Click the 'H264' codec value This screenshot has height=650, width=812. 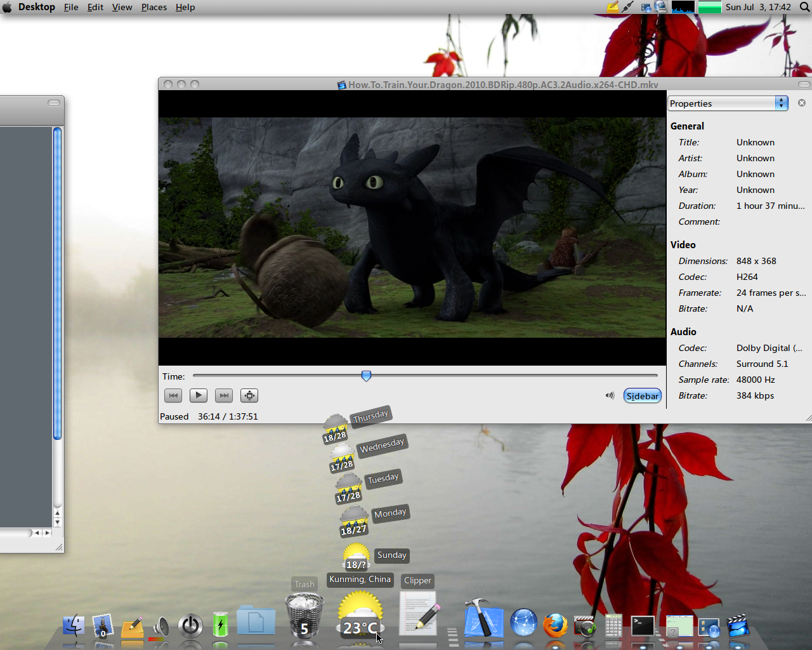tap(747, 277)
